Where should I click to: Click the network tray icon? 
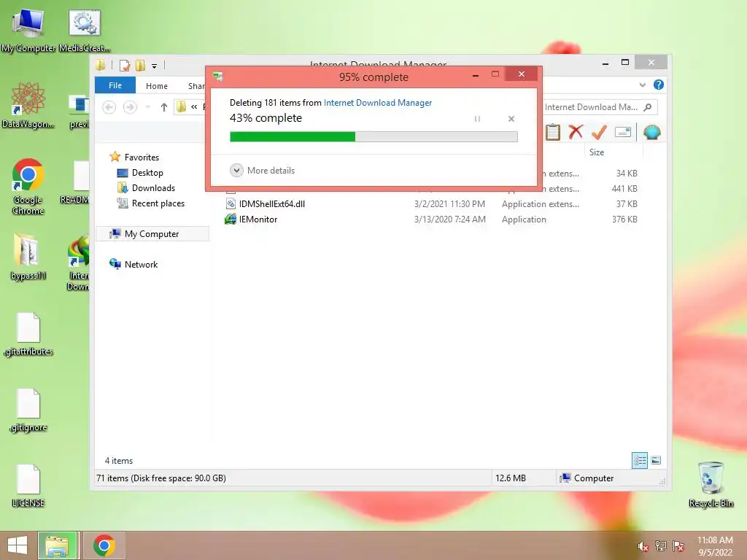(660, 546)
